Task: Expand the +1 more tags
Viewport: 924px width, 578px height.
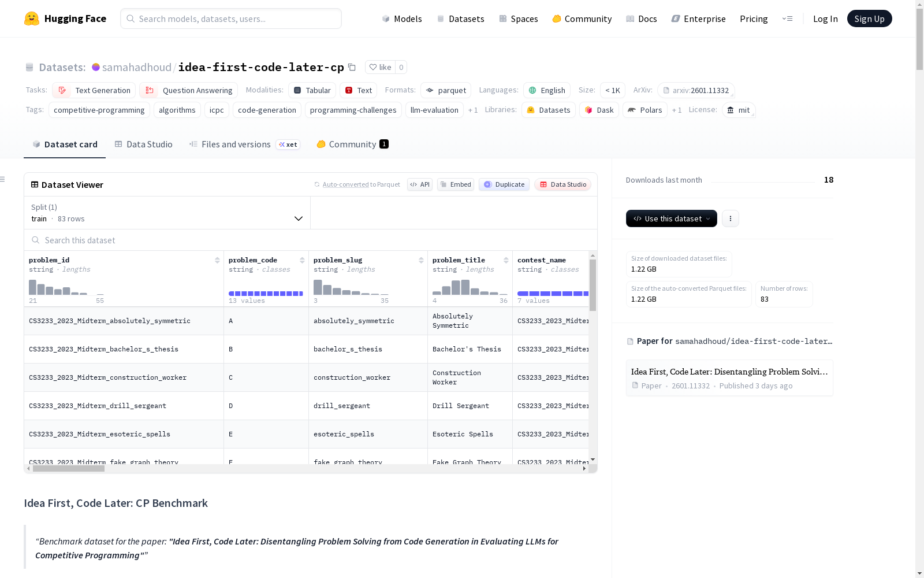Action: click(x=473, y=110)
